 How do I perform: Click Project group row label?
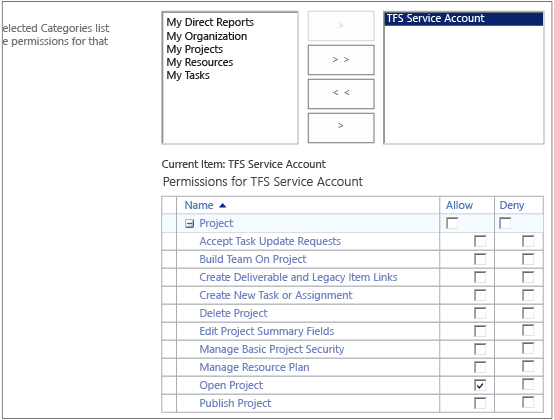pos(216,223)
